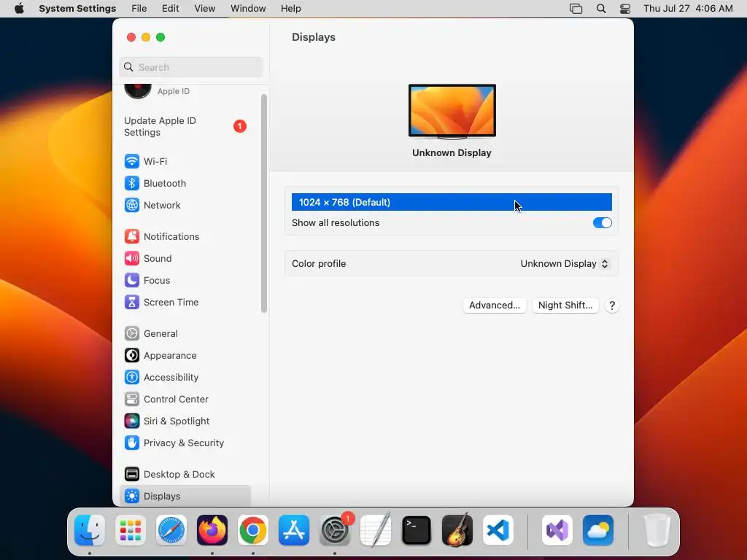Open Terminal from the Dock
Screen dimensions: 747x560
417,530
